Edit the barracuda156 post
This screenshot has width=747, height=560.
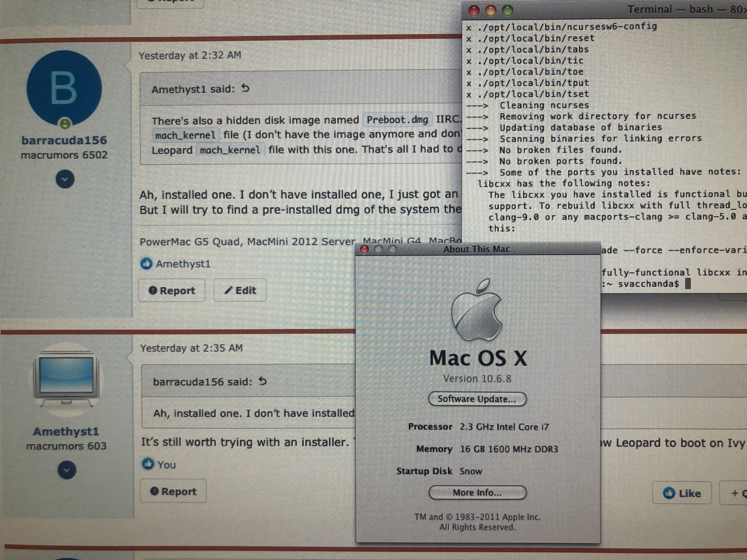point(240,290)
